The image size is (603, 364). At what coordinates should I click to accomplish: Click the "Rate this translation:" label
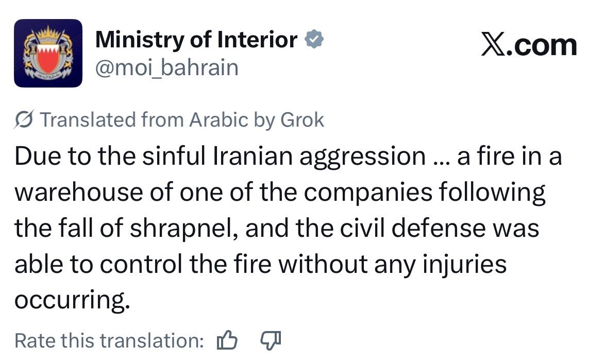[x=109, y=340]
